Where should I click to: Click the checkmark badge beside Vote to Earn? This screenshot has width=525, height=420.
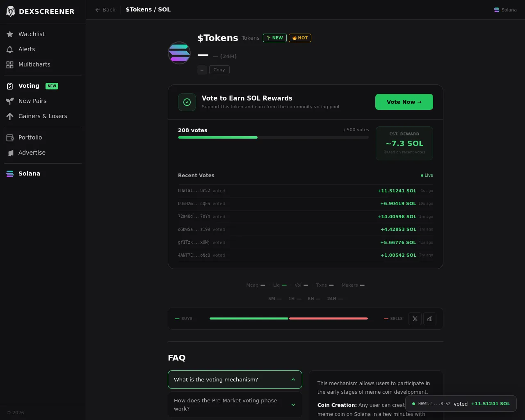(x=187, y=102)
